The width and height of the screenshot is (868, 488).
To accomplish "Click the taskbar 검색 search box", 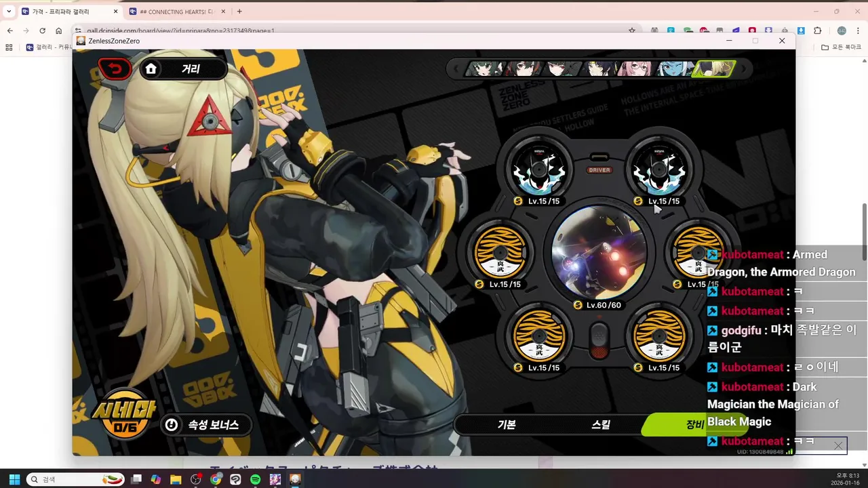I will pos(75,479).
